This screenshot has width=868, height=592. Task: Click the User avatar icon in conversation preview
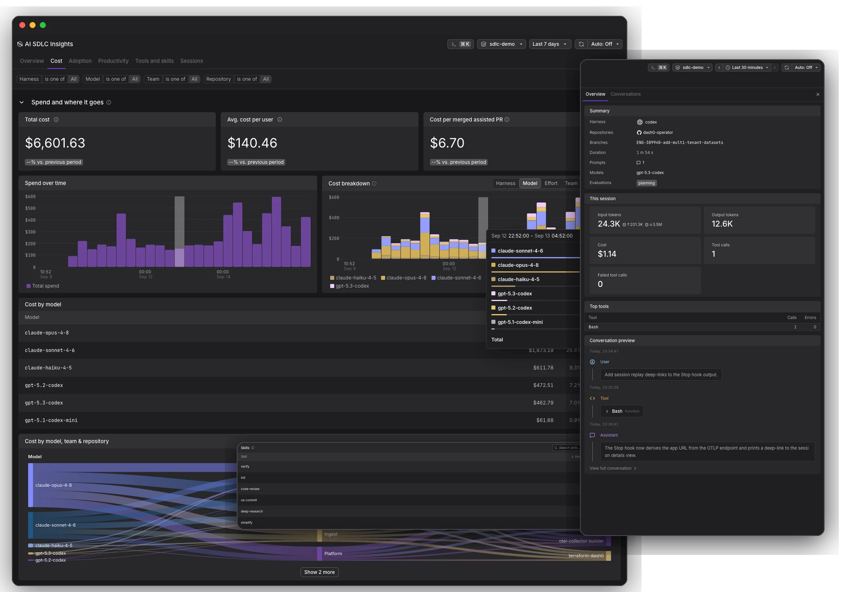[x=592, y=362]
